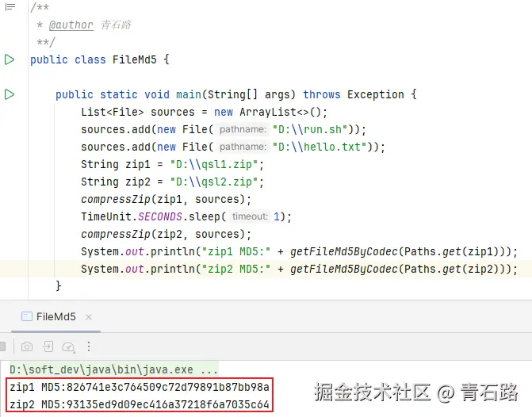This screenshot has width=532, height=417.
Task: Click the main method name
Action: click(x=189, y=94)
